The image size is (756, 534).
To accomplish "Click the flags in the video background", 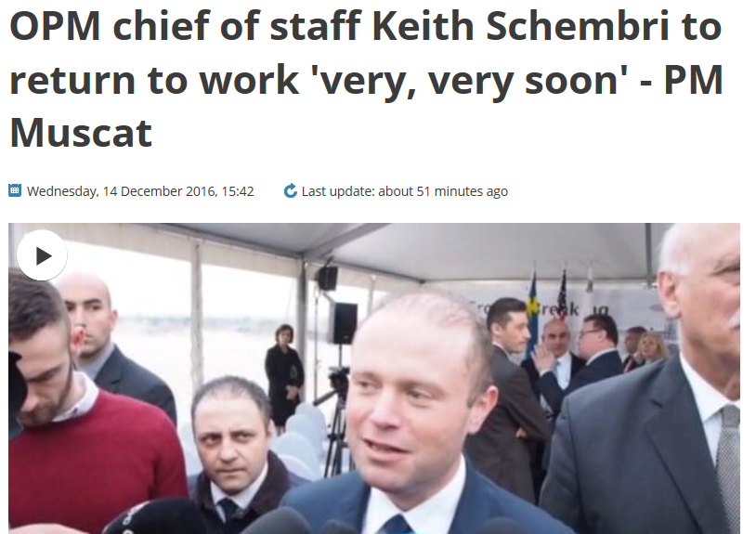I will (x=547, y=301).
